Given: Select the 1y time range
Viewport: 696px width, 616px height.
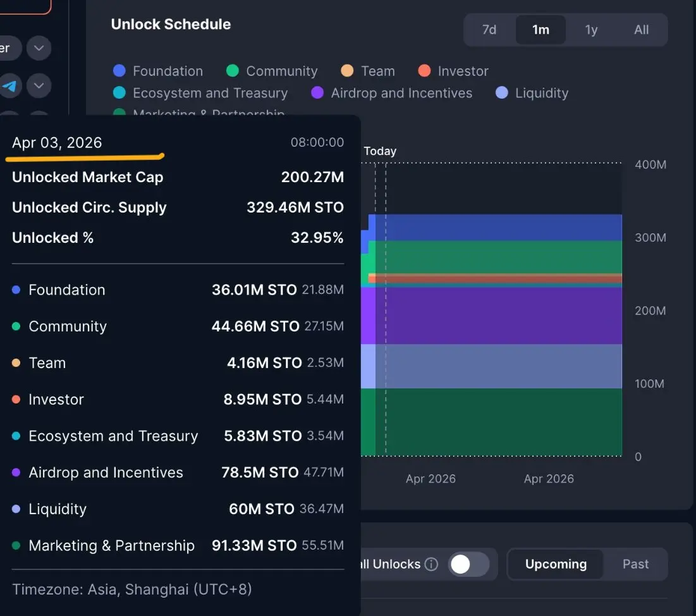Looking at the screenshot, I should point(591,30).
